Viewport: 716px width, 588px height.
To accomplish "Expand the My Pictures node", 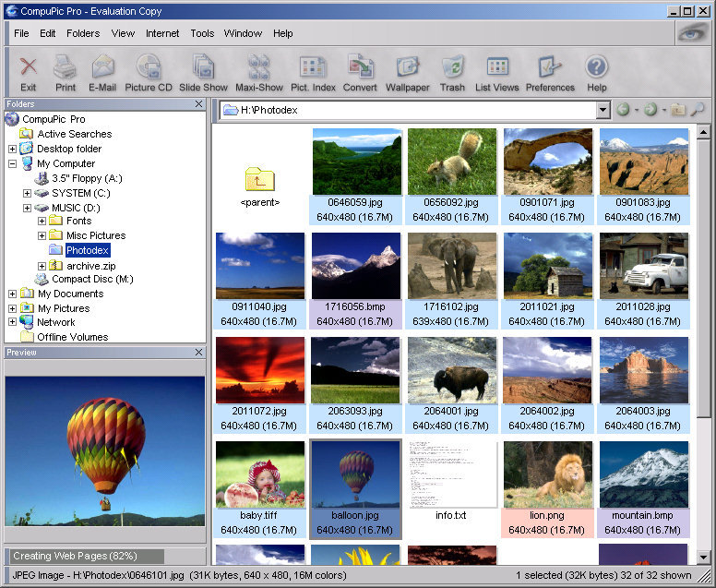I will pos(12,308).
